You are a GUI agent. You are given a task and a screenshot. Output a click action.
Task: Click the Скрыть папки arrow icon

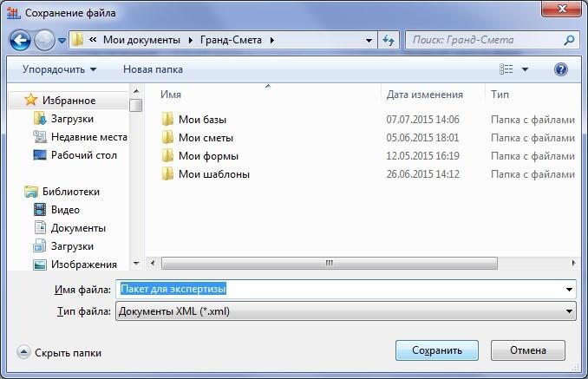click(23, 352)
